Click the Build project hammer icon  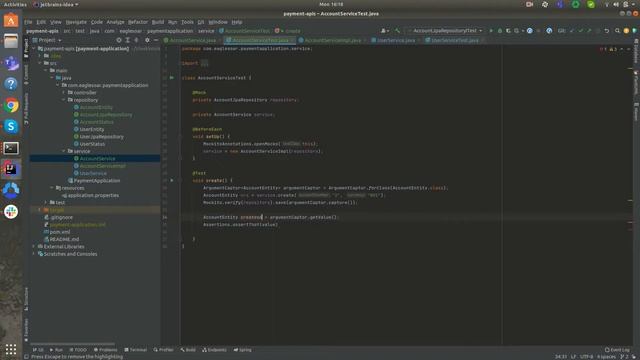pyautogui.click(x=397, y=31)
